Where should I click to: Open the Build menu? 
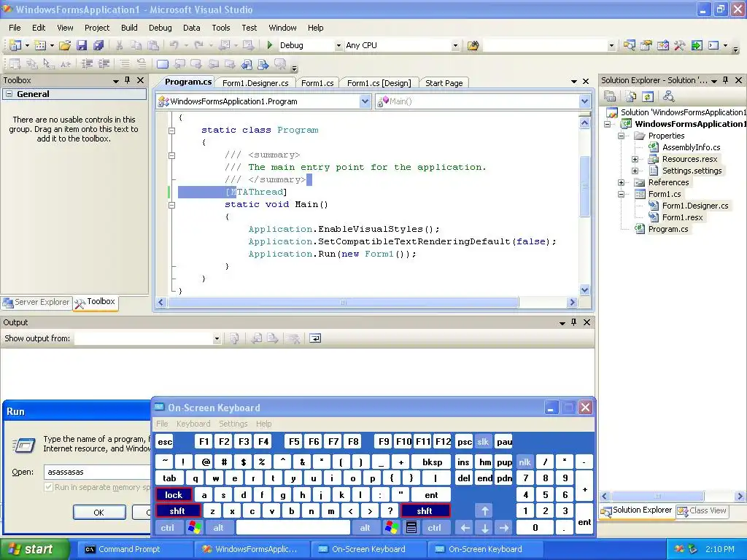click(x=129, y=28)
